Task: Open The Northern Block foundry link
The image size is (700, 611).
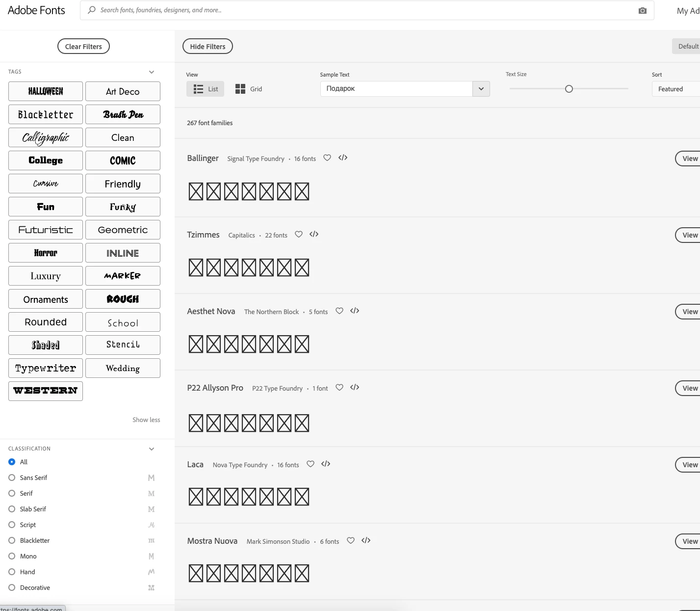Action: pos(271,312)
